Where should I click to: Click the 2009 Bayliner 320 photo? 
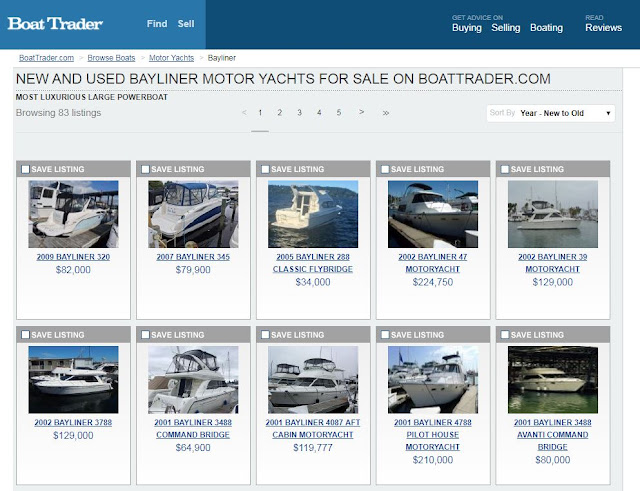(73, 214)
